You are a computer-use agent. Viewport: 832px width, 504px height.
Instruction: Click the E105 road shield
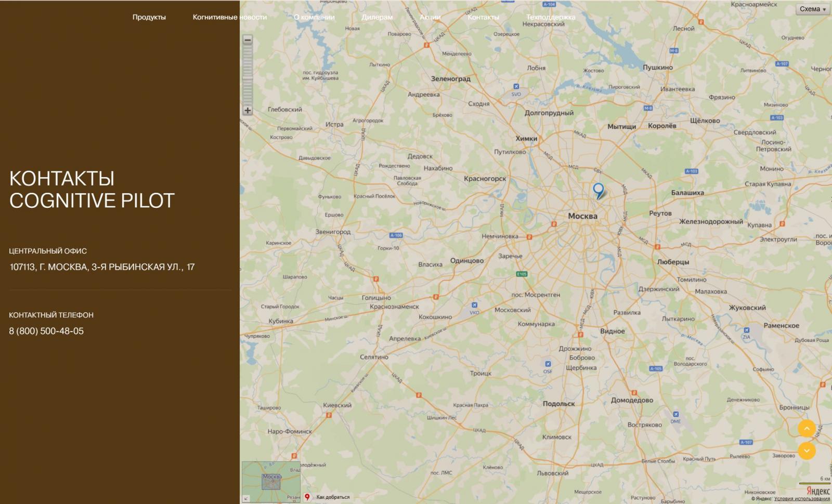(x=522, y=274)
